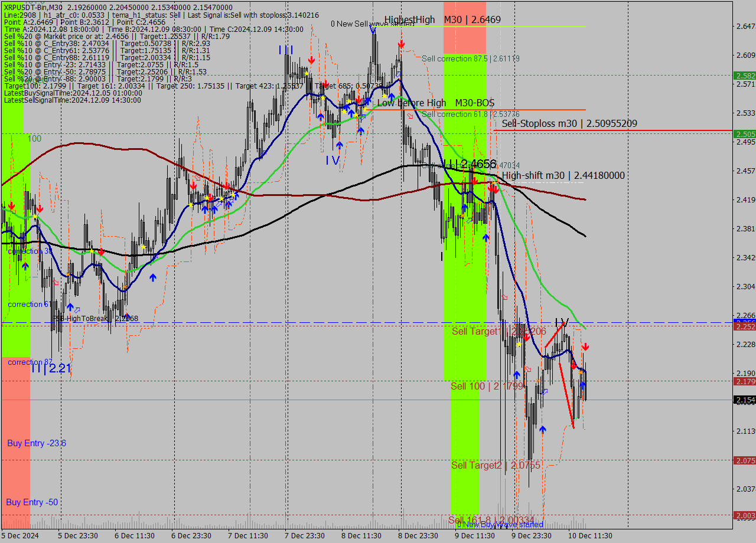Click the red 2.252 price tag on axis
Screen dimensions: 756x543
point(745,326)
